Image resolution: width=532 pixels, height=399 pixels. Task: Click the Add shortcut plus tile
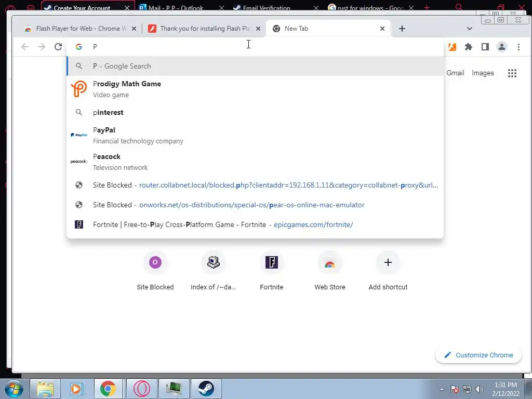[x=388, y=271]
